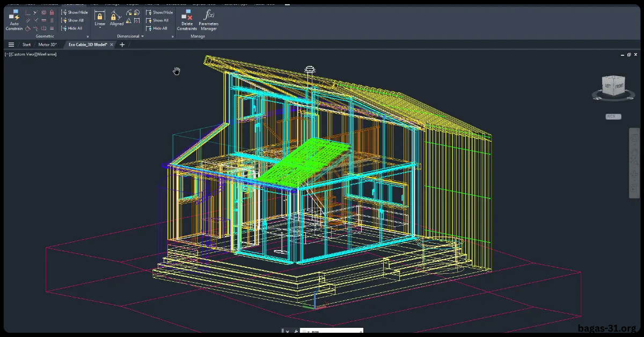Toggle Show/Hide in the Geometric panel
The image size is (644, 337).
pyautogui.click(x=74, y=12)
